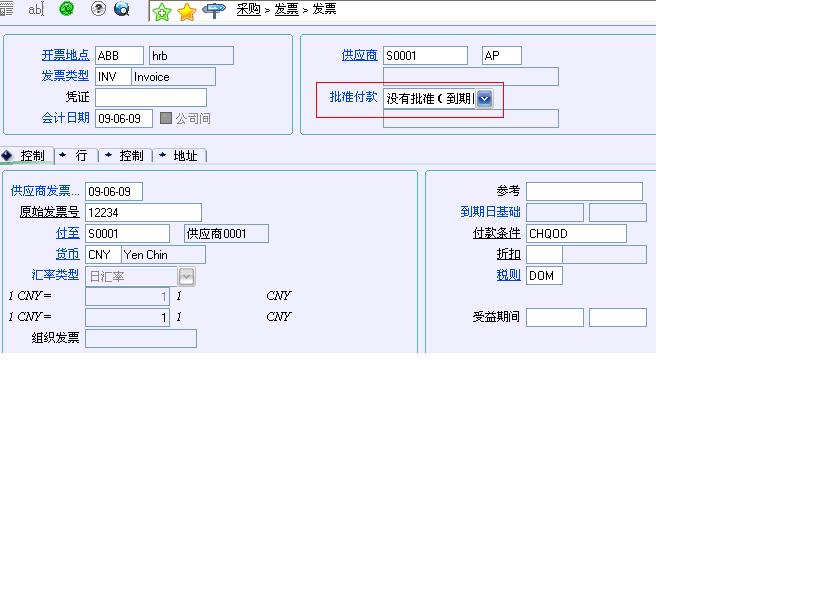The image size is (820, 615).
Task: Click the 原始发票号 input field
Action: coord(143,212)
